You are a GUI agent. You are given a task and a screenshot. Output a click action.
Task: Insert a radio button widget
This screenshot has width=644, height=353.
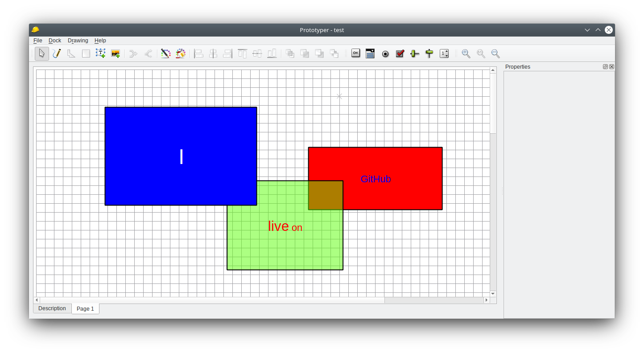(x=385, y=53)
